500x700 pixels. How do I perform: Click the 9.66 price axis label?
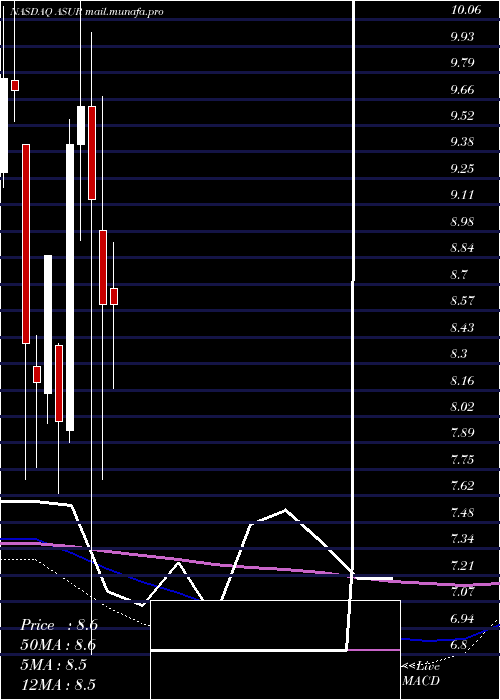(462, 89)
